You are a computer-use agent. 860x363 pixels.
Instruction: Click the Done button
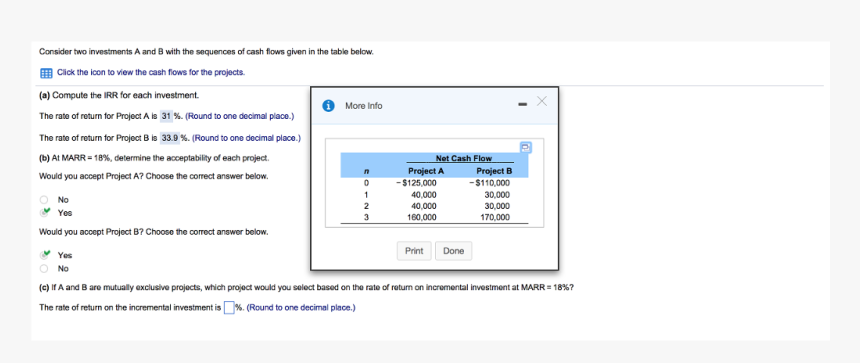(454, 251)
